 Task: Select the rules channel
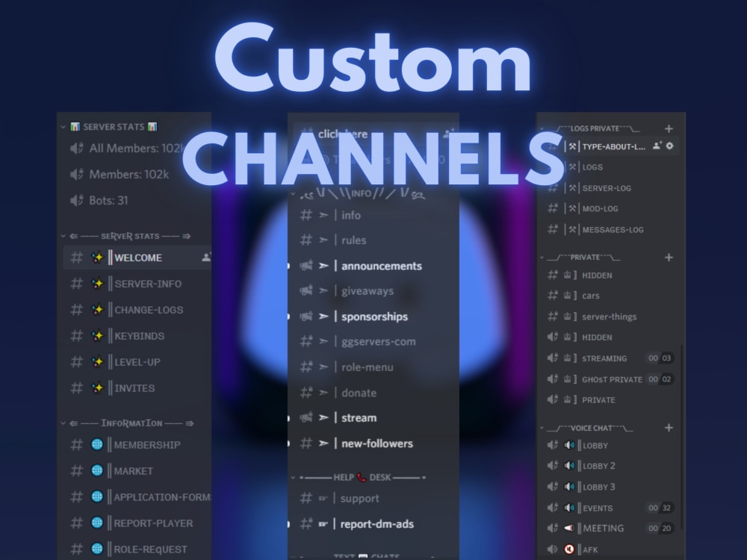point(352,240)
